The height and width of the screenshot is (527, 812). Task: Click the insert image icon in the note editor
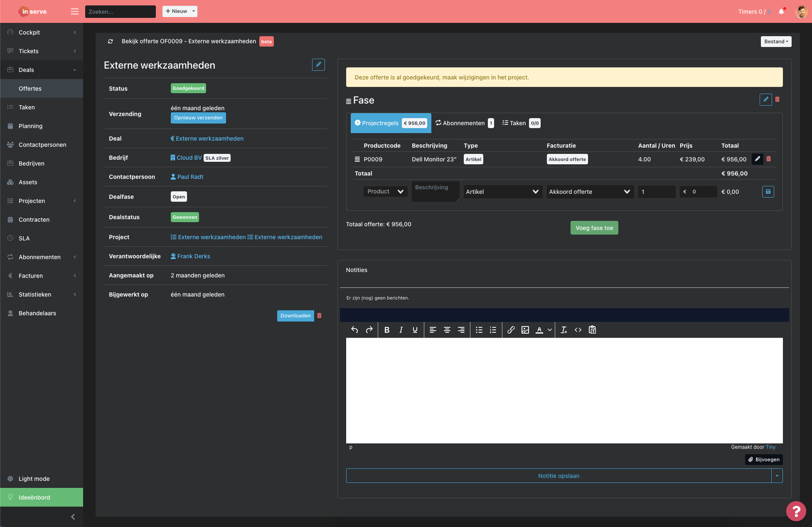point(525,329)
